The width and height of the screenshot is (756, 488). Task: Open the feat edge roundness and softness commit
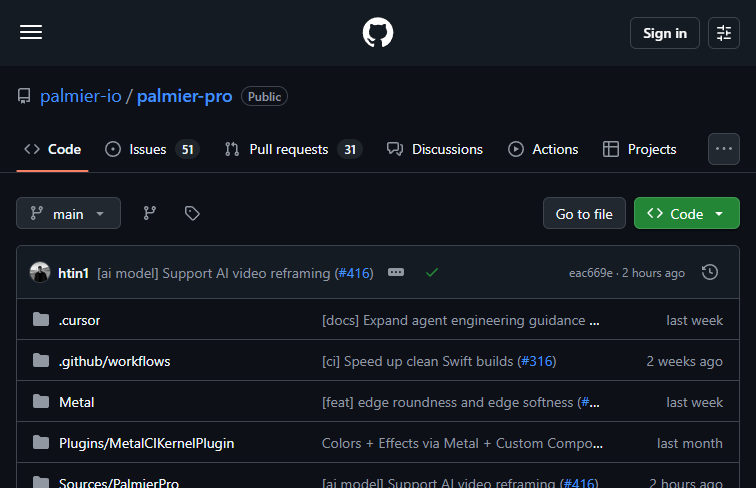pyautogui.click(x=447, y=403)
